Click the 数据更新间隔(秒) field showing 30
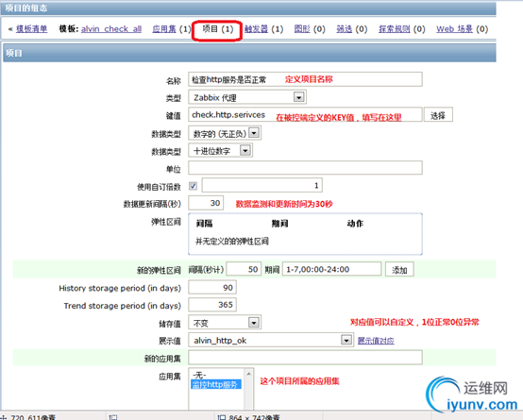Image resolution: width=523 pixels, height=420 pixels. pos(206,203)
